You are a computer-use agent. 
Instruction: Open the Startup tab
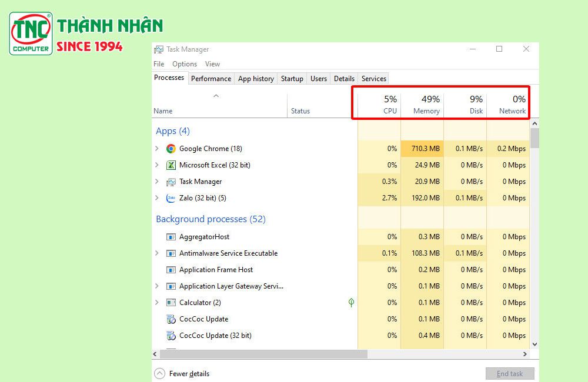point(292,79)
